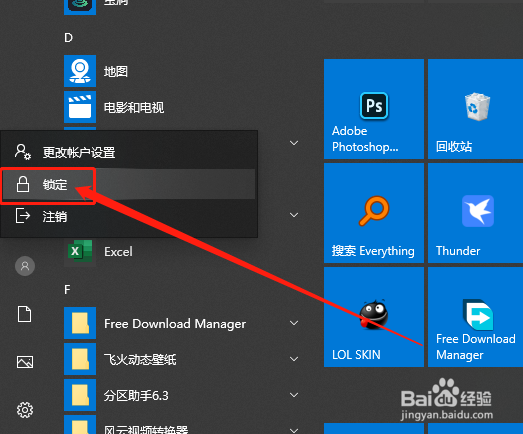
Task: Click the Free Download Manager folder icon
Action: click(80, 323)
